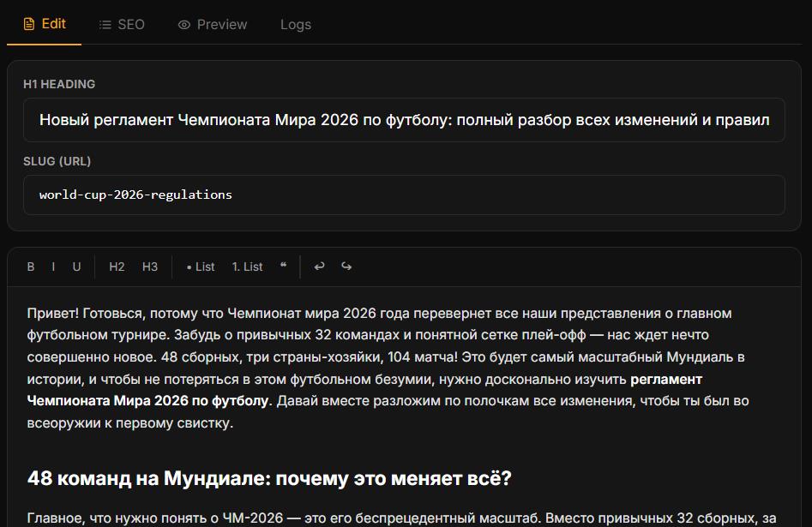Toggle italic formatting button
Viewport: 812px width, 527px height.
pos(53,266)
